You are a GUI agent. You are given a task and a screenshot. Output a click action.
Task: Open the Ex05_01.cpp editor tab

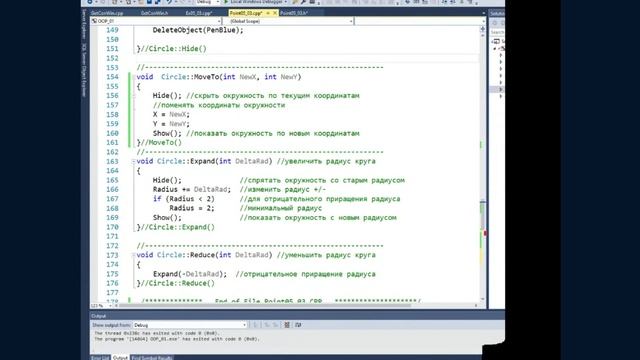coord(199,13)
